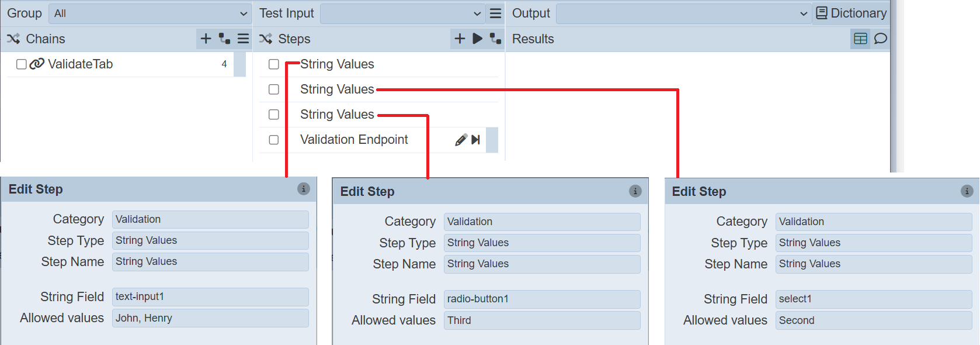The height and width of the screenshot is (345, 980).
Task: Select the ValidateTab chain
Action: 80,64
